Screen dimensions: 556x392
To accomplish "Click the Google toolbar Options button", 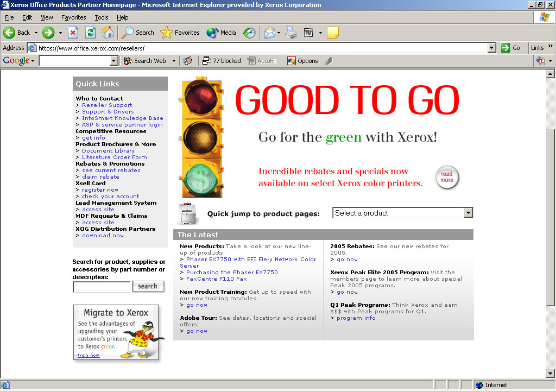I will pyautogui.click(x=302, y=61).
